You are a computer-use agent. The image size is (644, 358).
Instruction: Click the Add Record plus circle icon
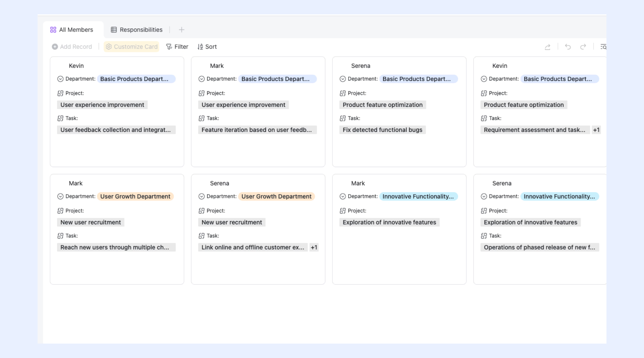pos(55,47)
